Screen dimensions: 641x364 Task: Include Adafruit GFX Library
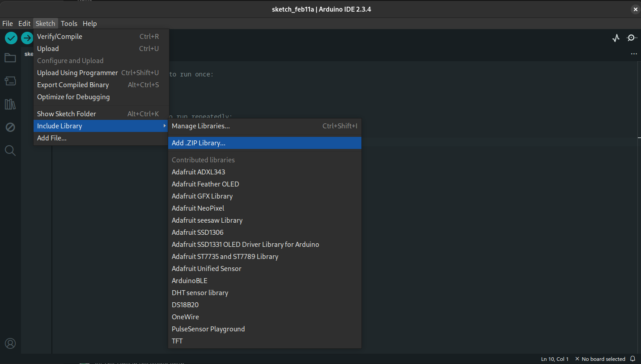pyautogui.click(x=265, y=196)
